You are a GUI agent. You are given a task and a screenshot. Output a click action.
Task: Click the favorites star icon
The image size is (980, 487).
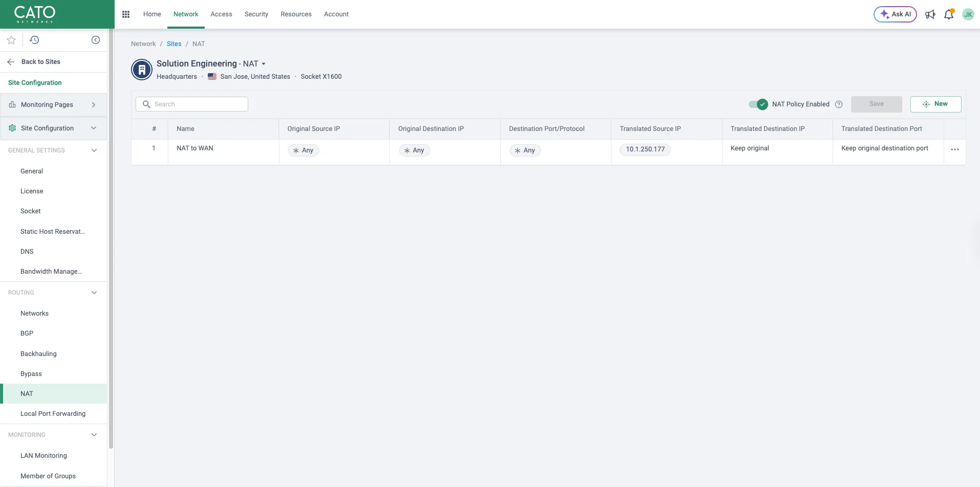click(x=11, y=40)
